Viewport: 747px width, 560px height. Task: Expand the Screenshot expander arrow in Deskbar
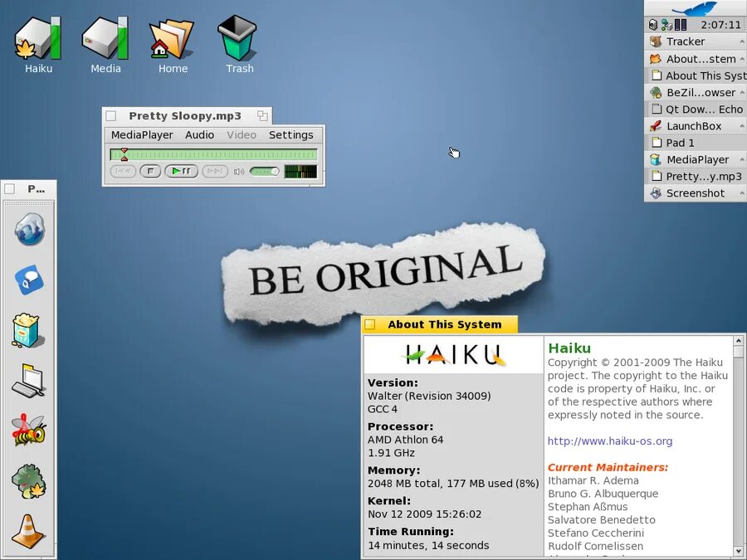click(x=742, y=193)
